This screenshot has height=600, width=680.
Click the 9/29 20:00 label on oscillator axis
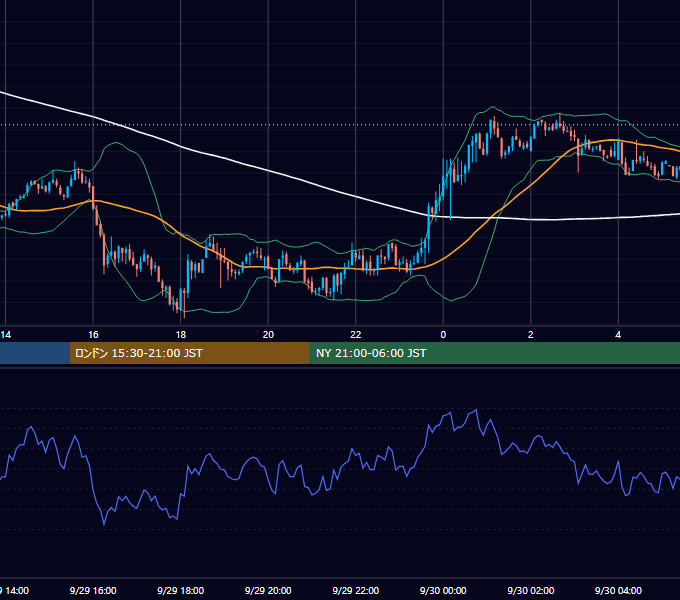point(268,590)
